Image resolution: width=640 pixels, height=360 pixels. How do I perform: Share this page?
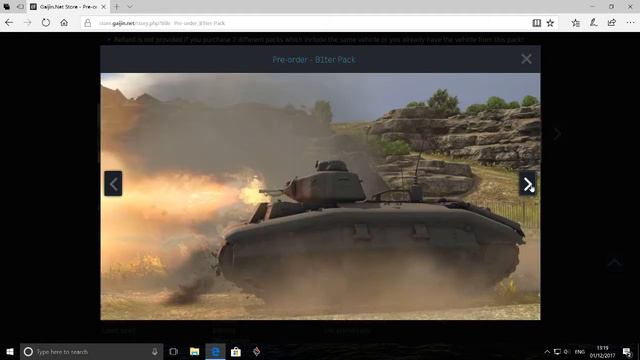click(x=611, y=23)
